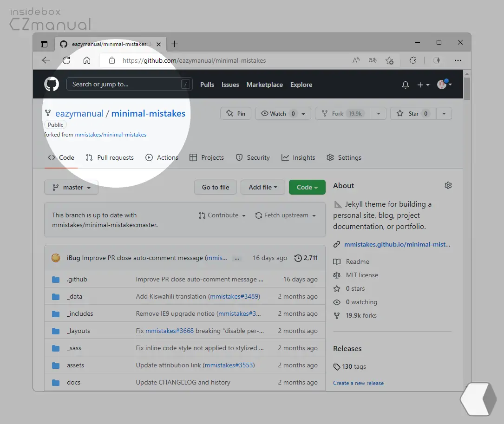Click the browser home icon
This screenshot has height=424, width=504.
(87, 60)
